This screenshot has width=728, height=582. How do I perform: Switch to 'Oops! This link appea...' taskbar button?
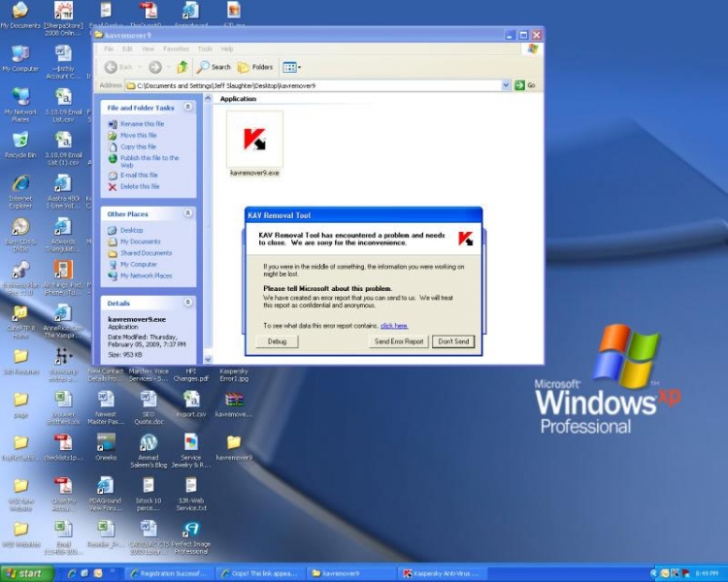click(261, 573)
